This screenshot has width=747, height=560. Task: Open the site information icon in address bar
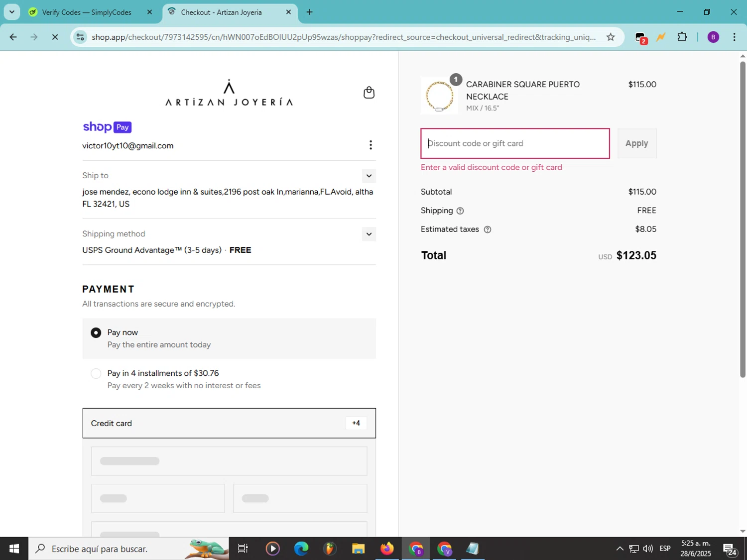80,37
